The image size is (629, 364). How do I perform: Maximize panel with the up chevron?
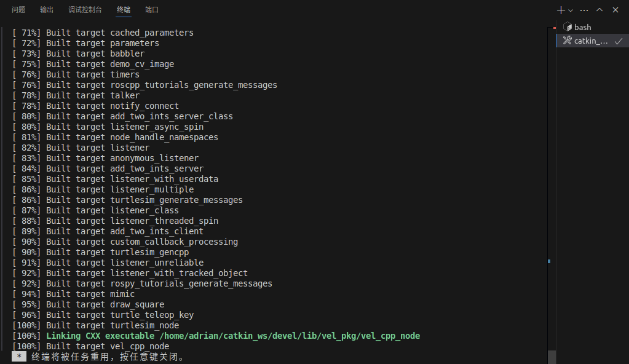coord(599,10)
